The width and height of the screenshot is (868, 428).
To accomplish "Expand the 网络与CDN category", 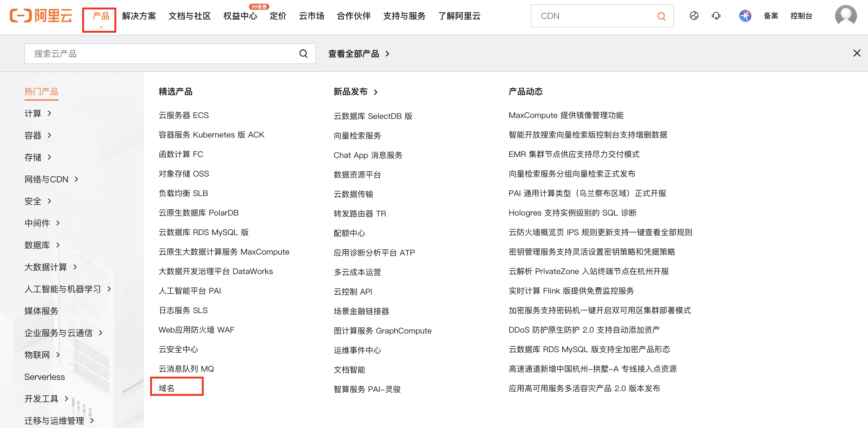I will 51,179.
